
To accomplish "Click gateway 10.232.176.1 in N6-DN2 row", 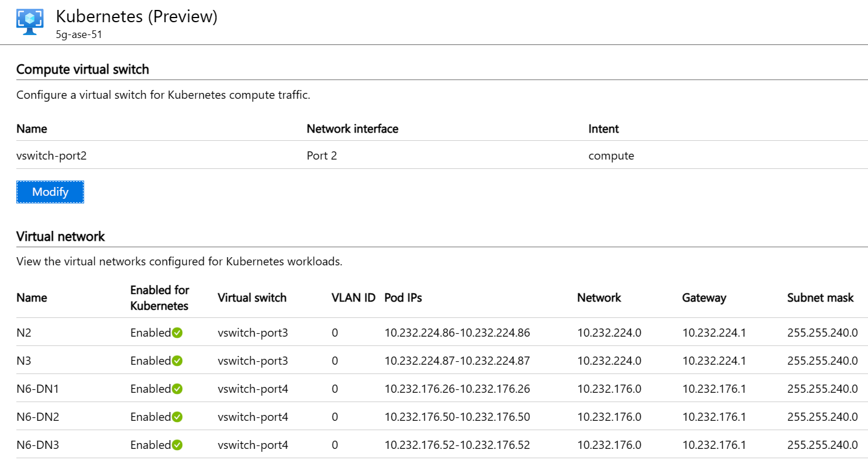I will pos(714,417).
